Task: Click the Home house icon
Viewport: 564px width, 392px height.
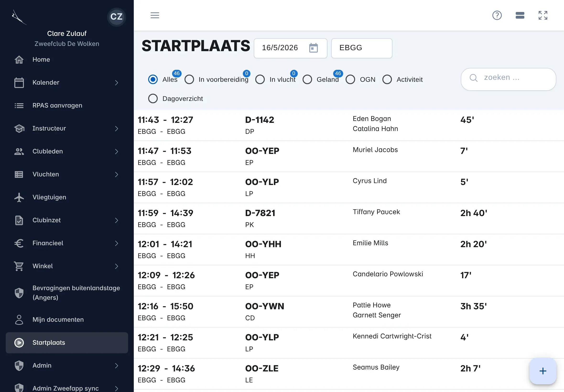Action: click(19, 60)
